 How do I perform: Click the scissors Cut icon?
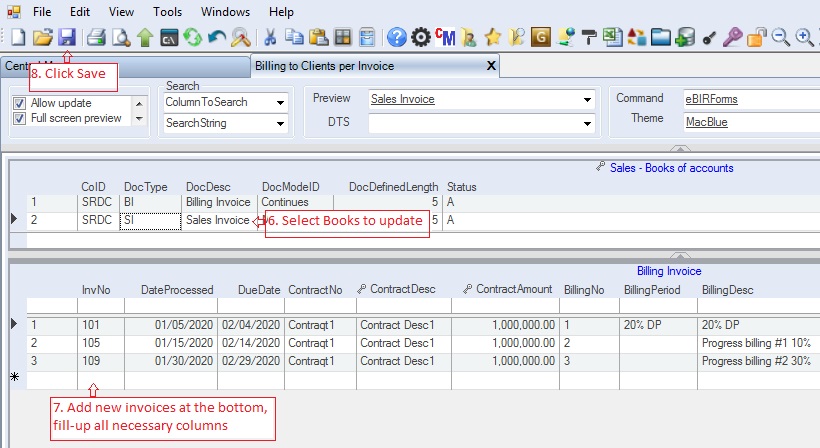coord(269,38)
